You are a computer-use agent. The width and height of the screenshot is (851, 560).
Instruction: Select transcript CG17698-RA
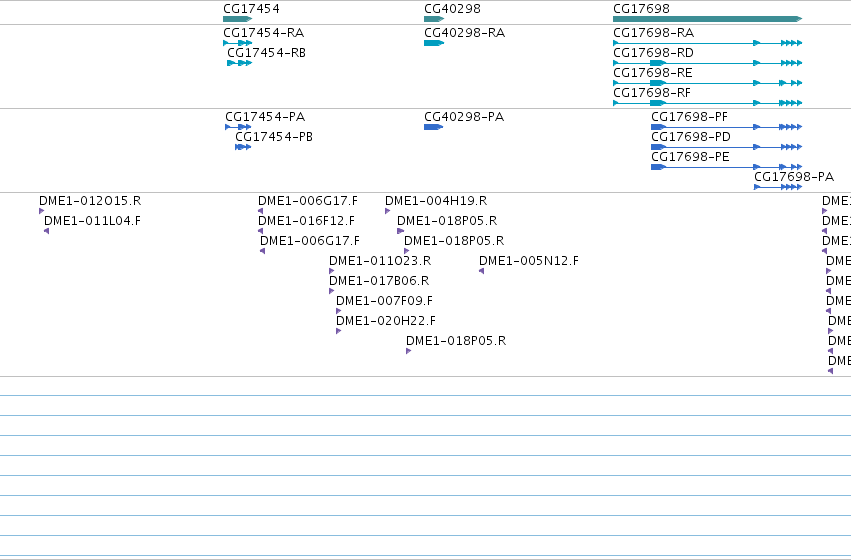pos(707,43)
